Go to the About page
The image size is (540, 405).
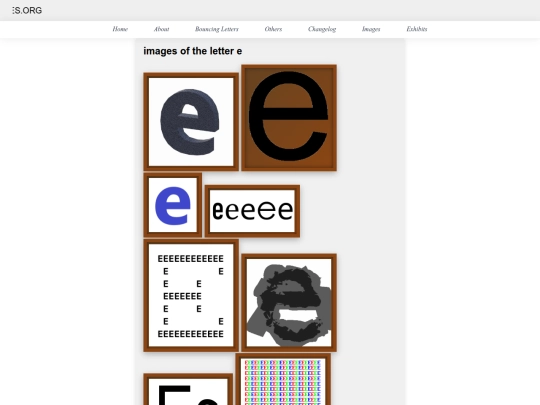click(x=161, y=29)
